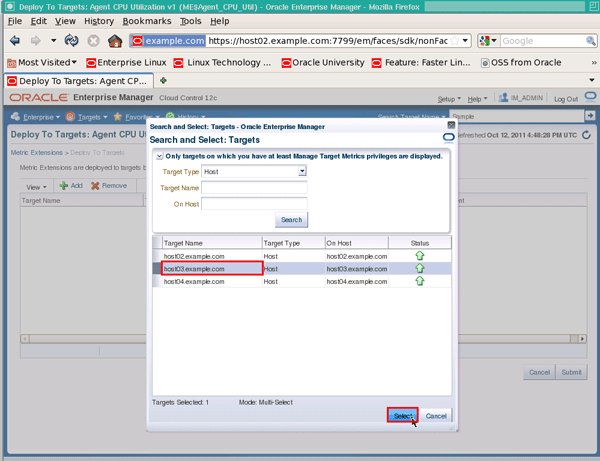The width and height of the screenshot is (600, 461).
Task: Go back with Firefox back arrow
Action: 15,40
